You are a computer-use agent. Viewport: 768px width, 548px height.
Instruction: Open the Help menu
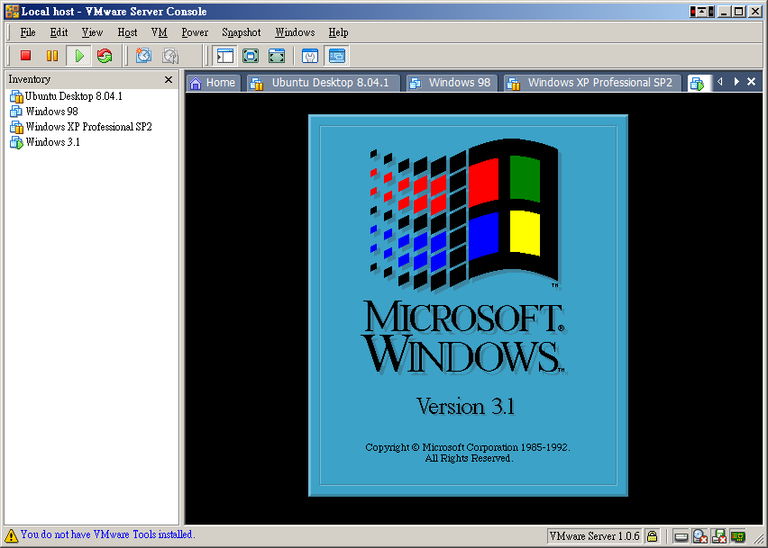pos(338,32)
